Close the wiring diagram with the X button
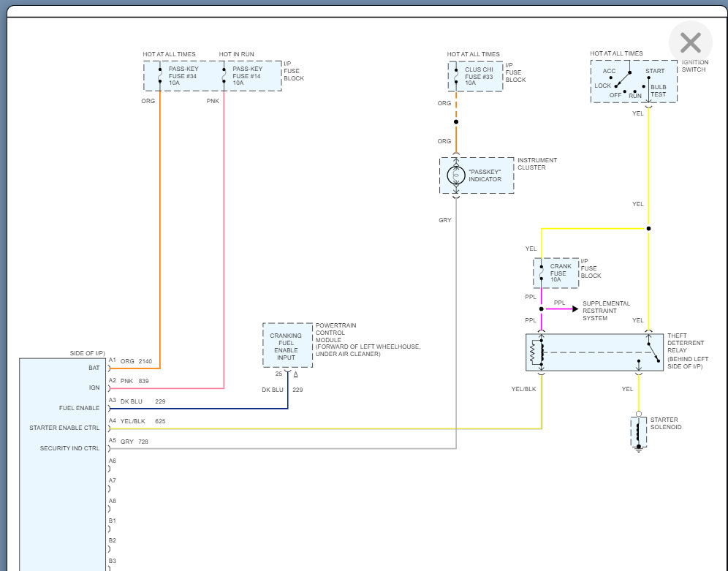The image size is (728, 571). tap(690, 42)
